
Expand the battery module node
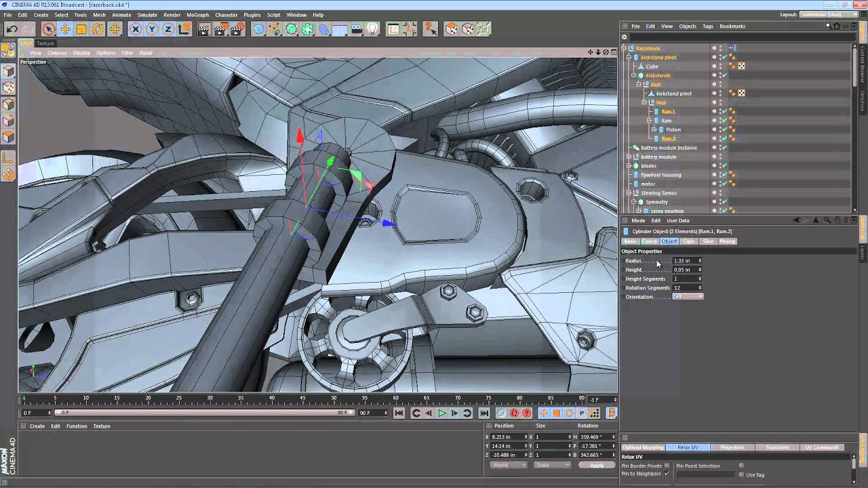coord(629,157)
